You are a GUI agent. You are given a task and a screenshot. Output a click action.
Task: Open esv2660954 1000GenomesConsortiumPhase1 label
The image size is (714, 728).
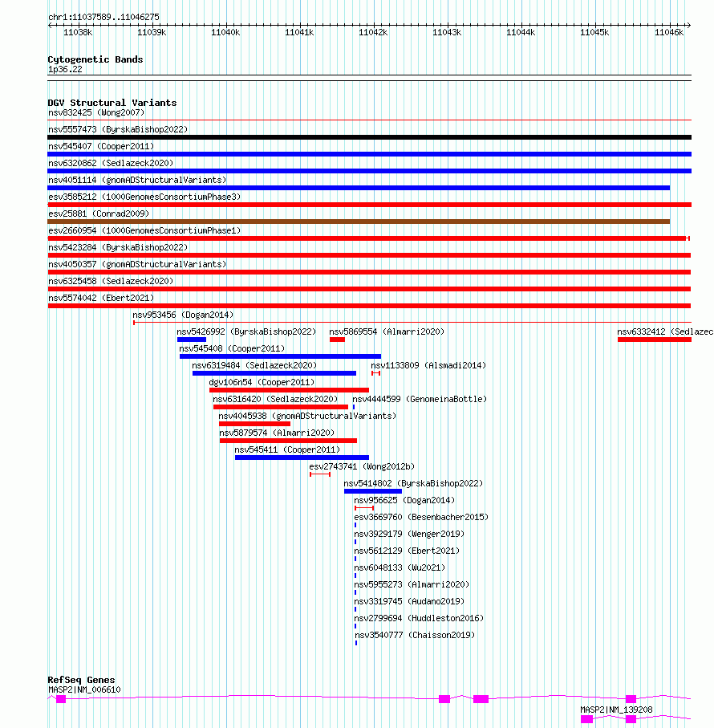coord(144,230)
